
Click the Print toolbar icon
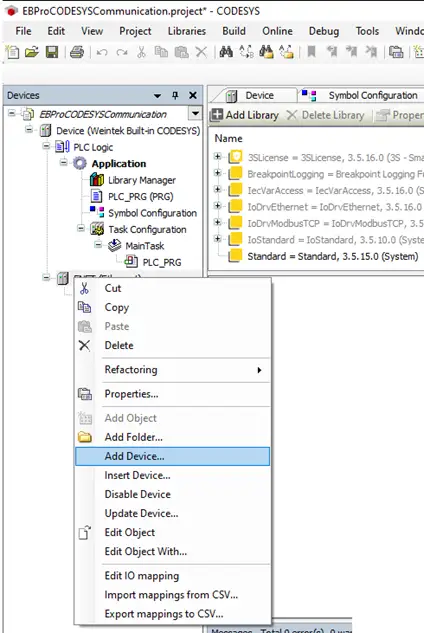77,52
